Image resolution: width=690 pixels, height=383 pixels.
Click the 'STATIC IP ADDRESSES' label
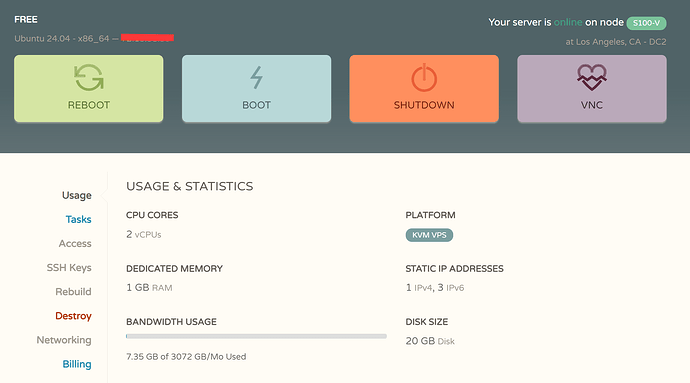click(x=455, y=269)
